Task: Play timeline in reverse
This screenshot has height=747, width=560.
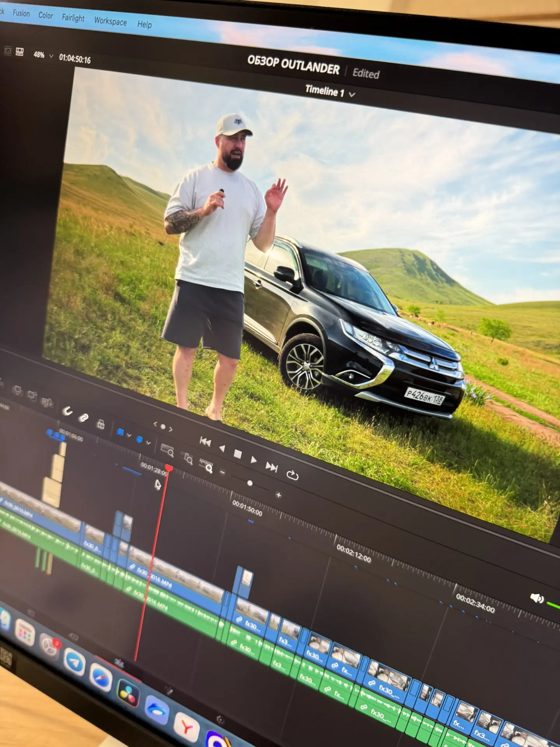Action: [222, 449]
